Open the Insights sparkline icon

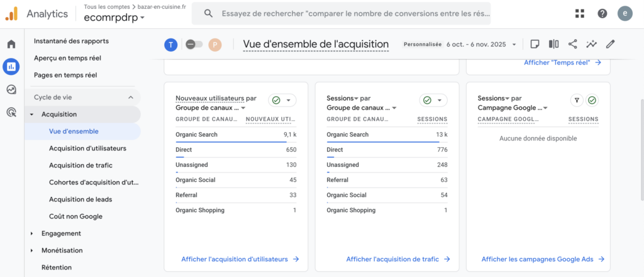[x=591, y=44]
